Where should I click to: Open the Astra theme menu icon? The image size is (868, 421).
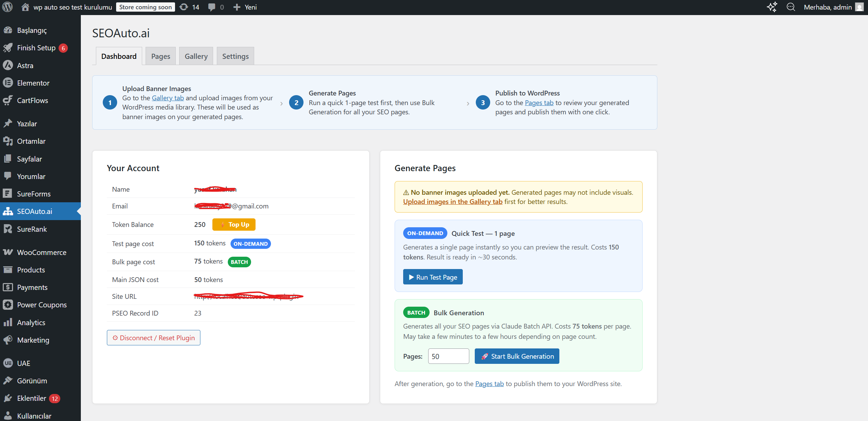coord(8,65)
